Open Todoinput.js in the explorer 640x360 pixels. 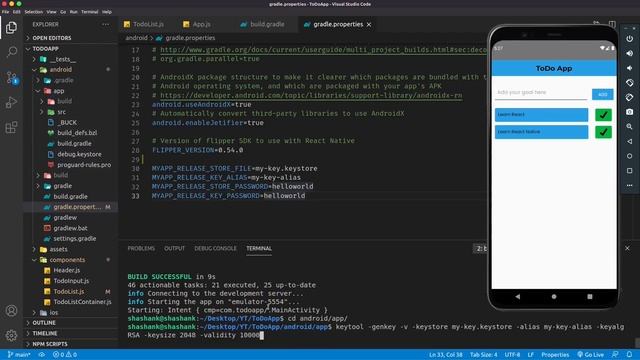tap(71, 281)
